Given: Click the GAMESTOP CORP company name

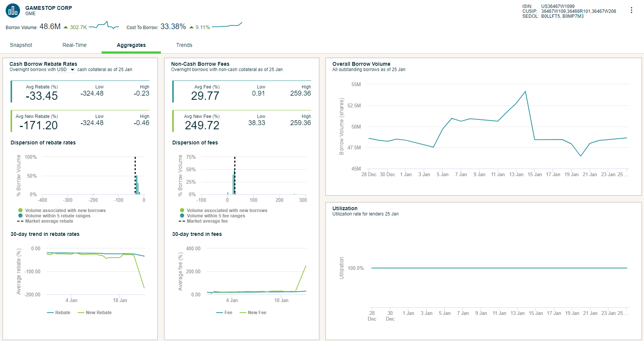Looking at the screenshot, I should [49, 8].
